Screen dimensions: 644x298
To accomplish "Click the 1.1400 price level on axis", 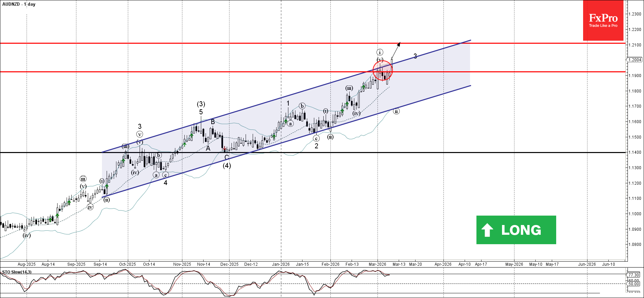I will click(x=634, y=152).
